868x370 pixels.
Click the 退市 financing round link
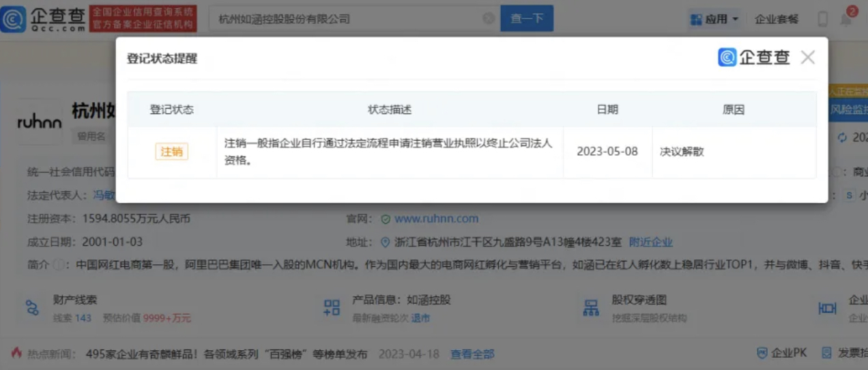pyautogui.click(x=421, y=318)
